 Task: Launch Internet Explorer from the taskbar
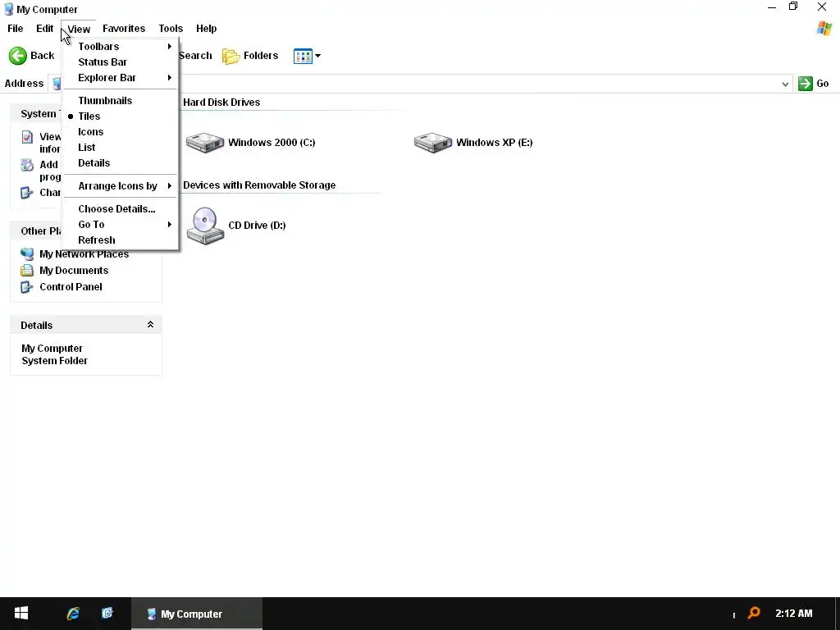[x=73, y=614]
